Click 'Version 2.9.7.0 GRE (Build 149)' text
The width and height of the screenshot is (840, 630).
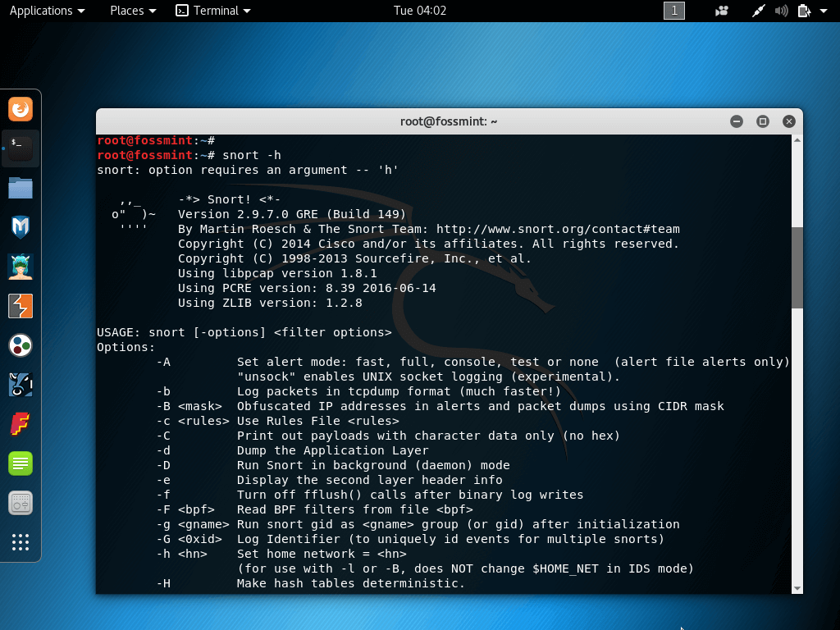point(292,214)
